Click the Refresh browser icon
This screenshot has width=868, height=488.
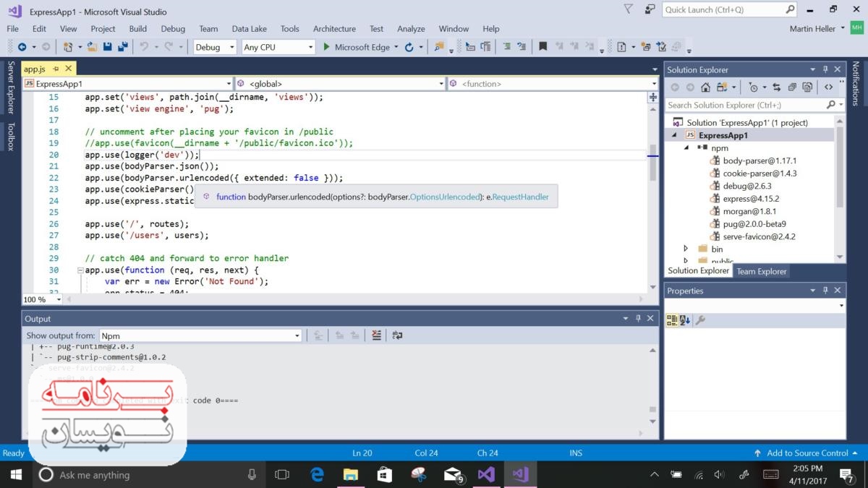coord(409,47)
